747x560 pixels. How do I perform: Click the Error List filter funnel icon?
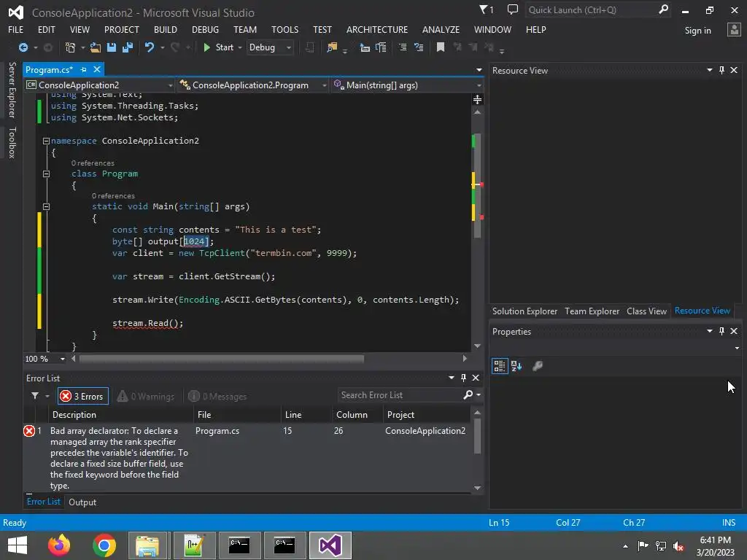35,396
